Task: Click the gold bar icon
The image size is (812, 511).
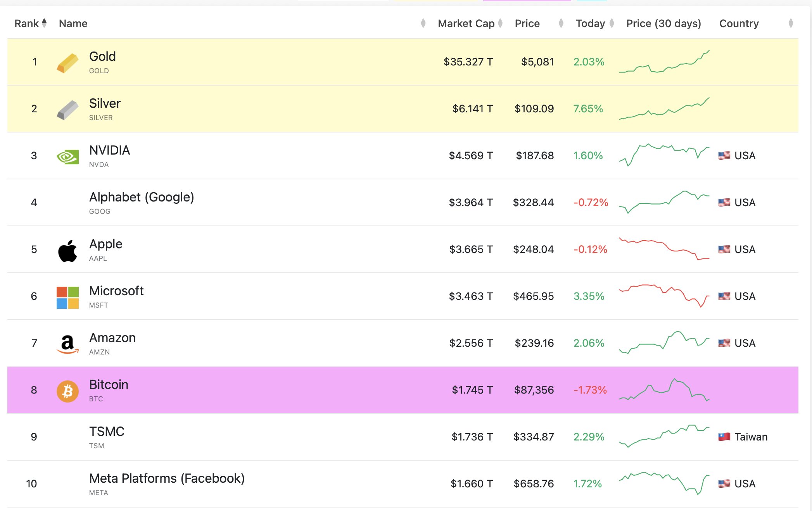Action: [x=67, y=63]
